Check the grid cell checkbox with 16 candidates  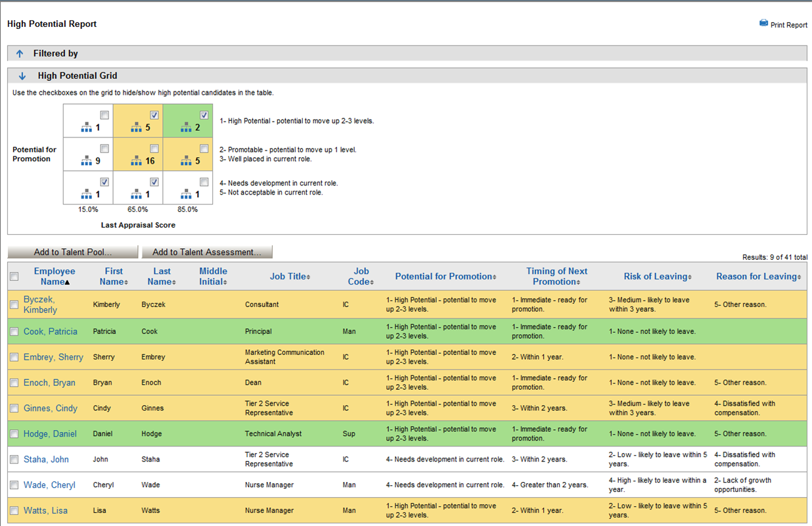click(x=154, y=149)
